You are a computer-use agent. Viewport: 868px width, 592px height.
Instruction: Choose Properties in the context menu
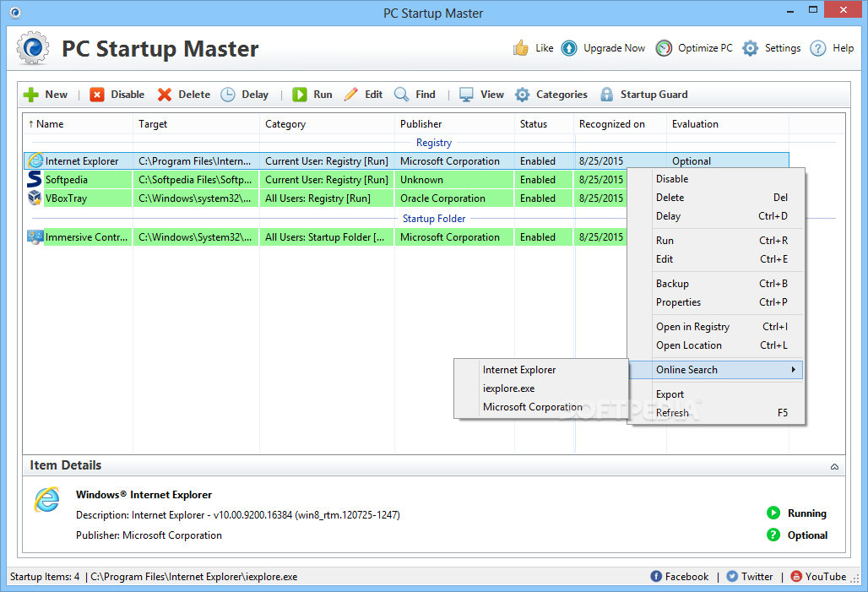(716, 301)
